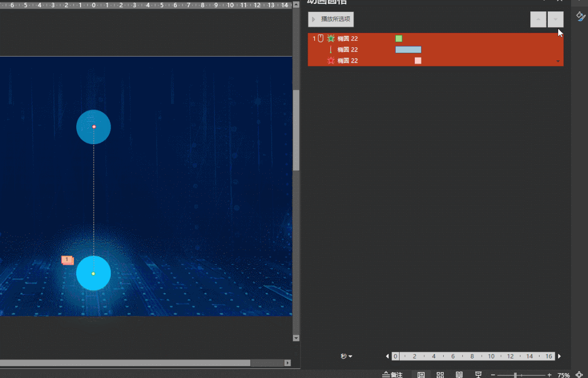Screen dimensions: 588x378
Task: Click the green start point of the motion path
Action: [94, 274]
